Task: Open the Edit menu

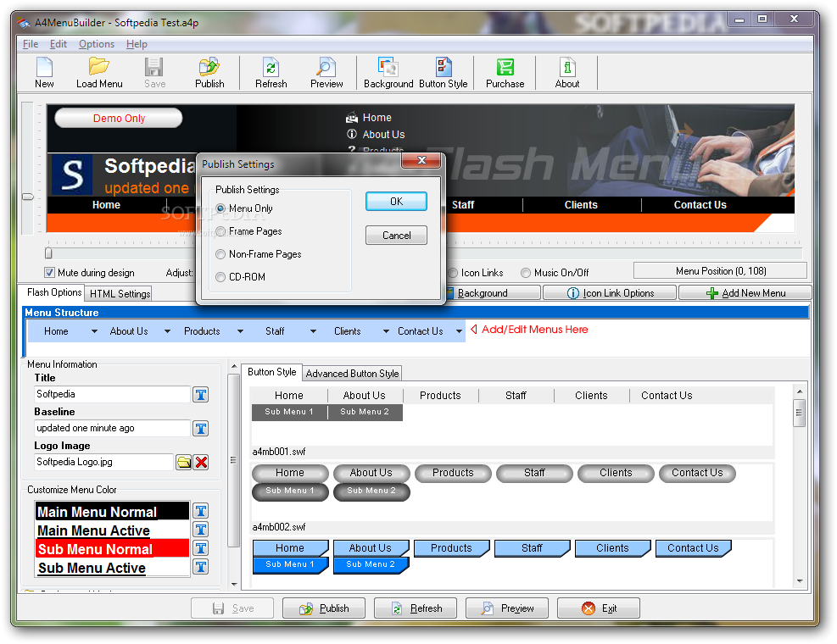Action: tap(59, 44)
